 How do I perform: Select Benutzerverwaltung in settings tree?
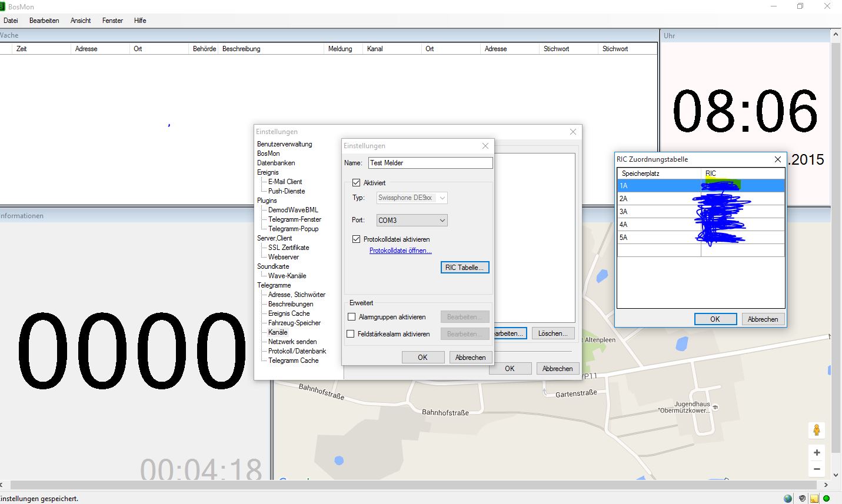[285, 144]
